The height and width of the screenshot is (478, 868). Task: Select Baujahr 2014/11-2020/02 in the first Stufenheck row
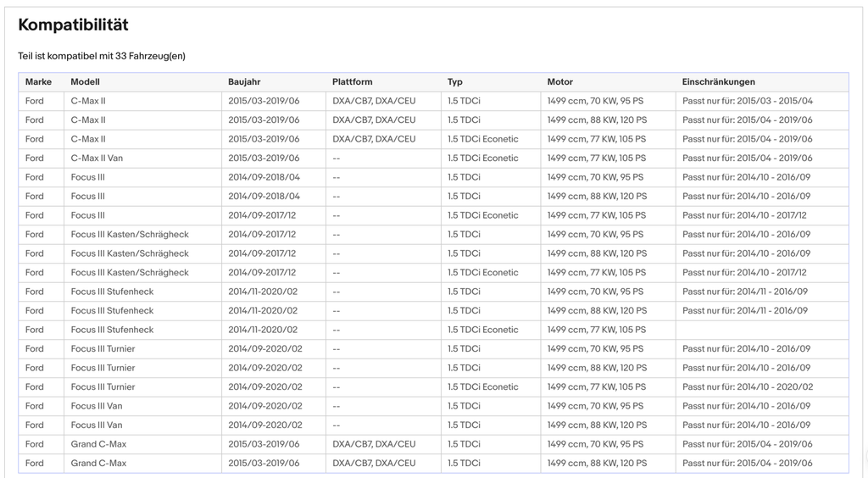click(274, 292)
